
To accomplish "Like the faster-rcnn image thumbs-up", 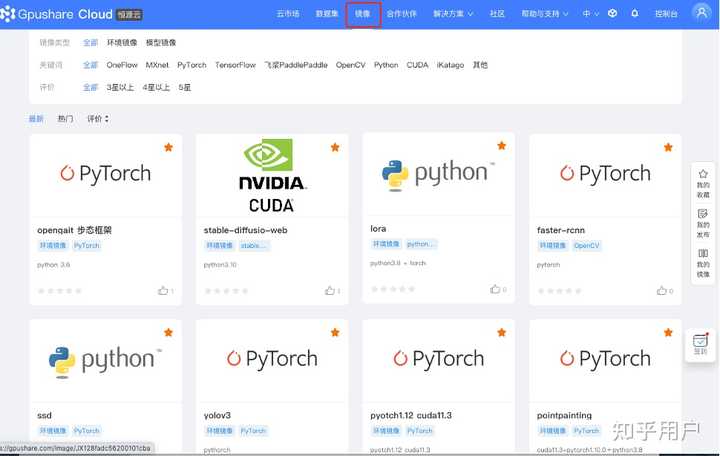I will click(662, 291).
